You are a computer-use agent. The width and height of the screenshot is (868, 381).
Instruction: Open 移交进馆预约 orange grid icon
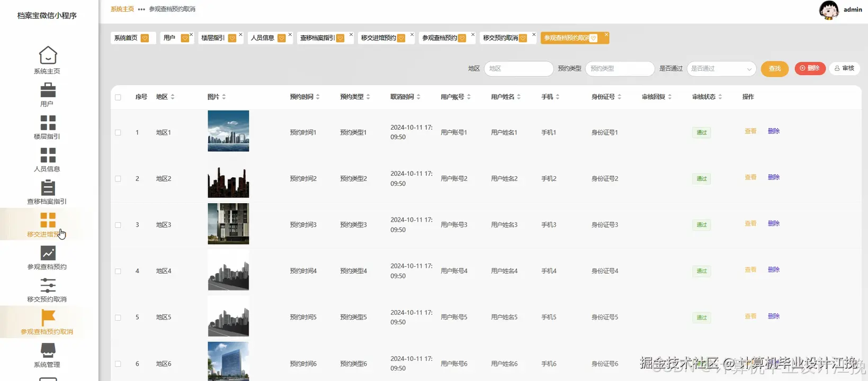tap(48, 220)
